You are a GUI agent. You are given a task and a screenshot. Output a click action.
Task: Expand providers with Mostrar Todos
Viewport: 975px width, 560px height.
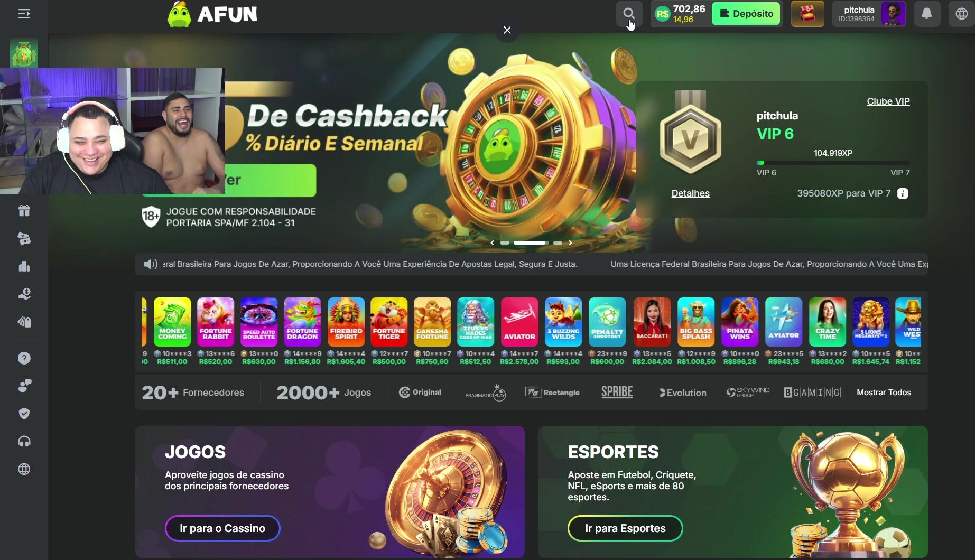click(x=884, y=393)
